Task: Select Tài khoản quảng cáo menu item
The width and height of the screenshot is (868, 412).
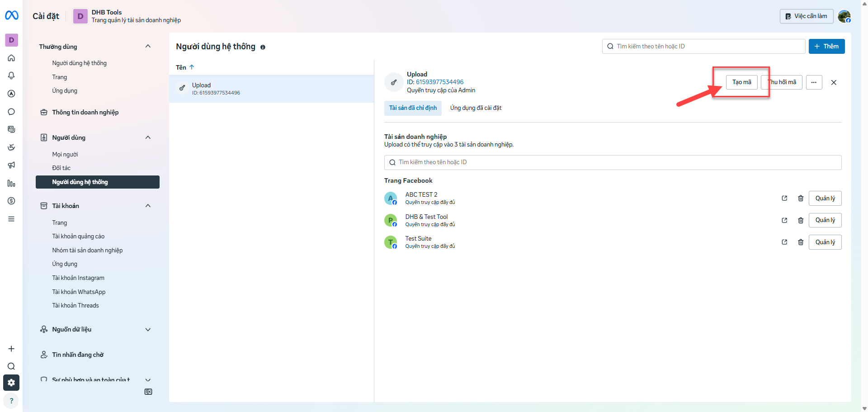Action: click(x=78, y=236)
